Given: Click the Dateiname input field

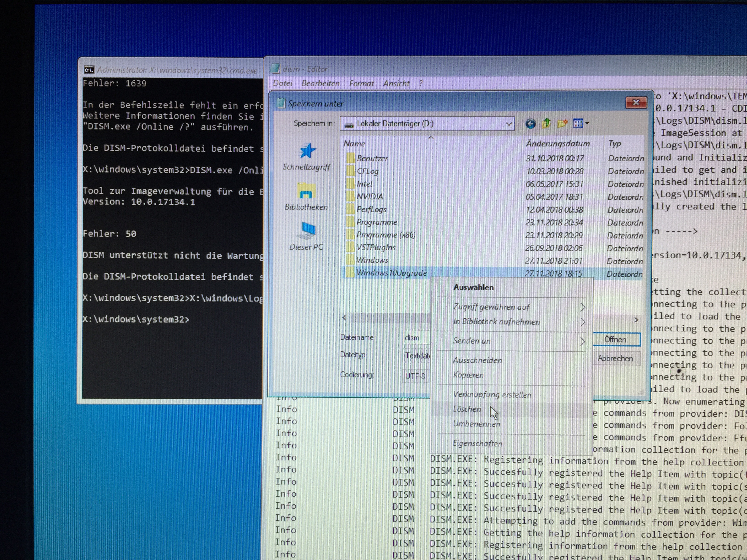Looking at the screenshot, I should click(x=416, y=338).
